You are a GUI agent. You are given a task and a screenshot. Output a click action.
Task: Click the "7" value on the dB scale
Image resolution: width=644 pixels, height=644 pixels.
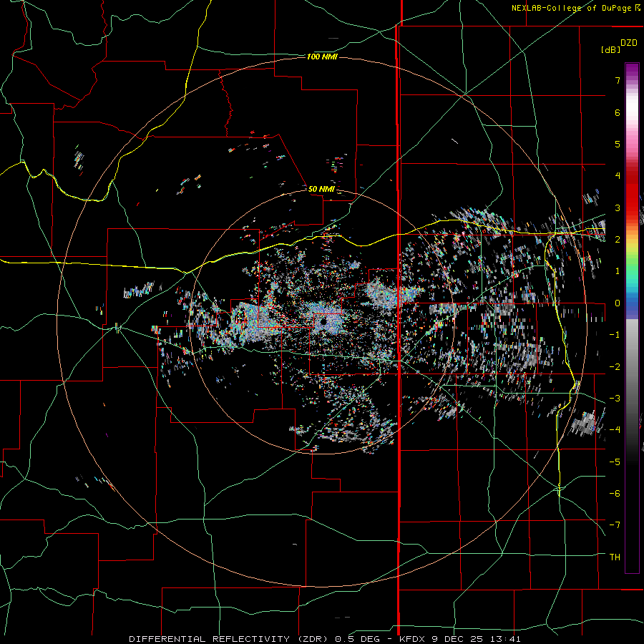click(x=618, y=80)
